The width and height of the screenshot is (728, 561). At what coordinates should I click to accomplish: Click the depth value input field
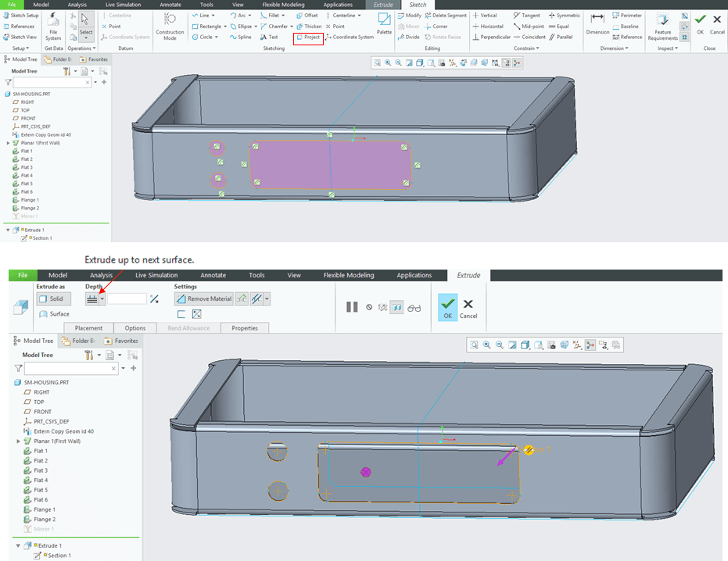point(127,298)
